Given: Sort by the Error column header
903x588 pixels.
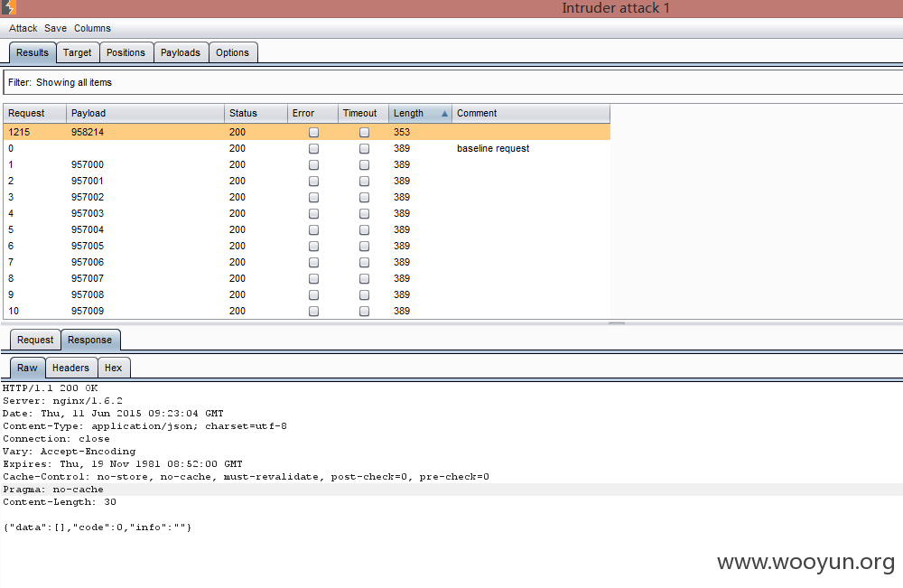Looking at the screenshot, I should click(312, 114).
